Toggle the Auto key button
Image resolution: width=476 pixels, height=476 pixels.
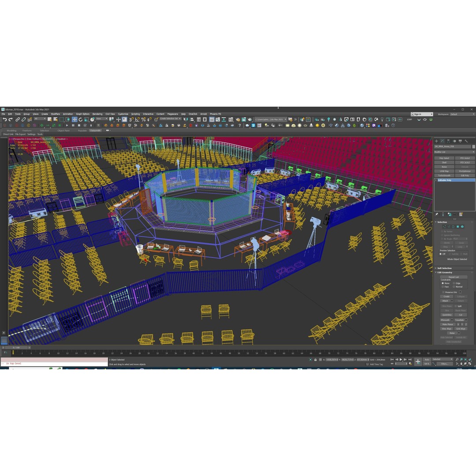[x=427, y=360]
